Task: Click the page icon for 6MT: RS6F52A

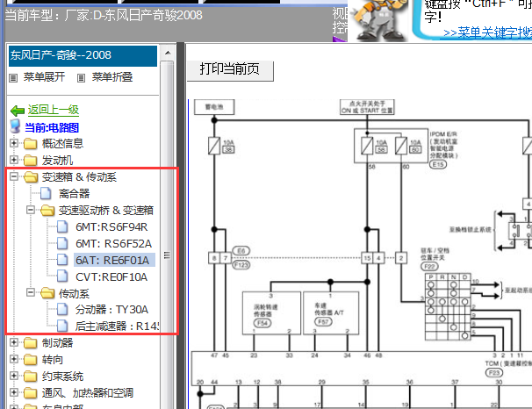Action: click(62, 243)
